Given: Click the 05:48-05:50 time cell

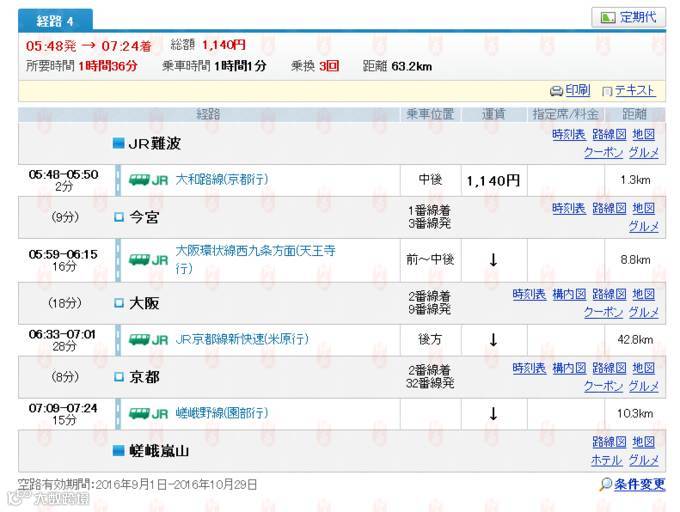Looking at the screenshot, I should [64, 180].
